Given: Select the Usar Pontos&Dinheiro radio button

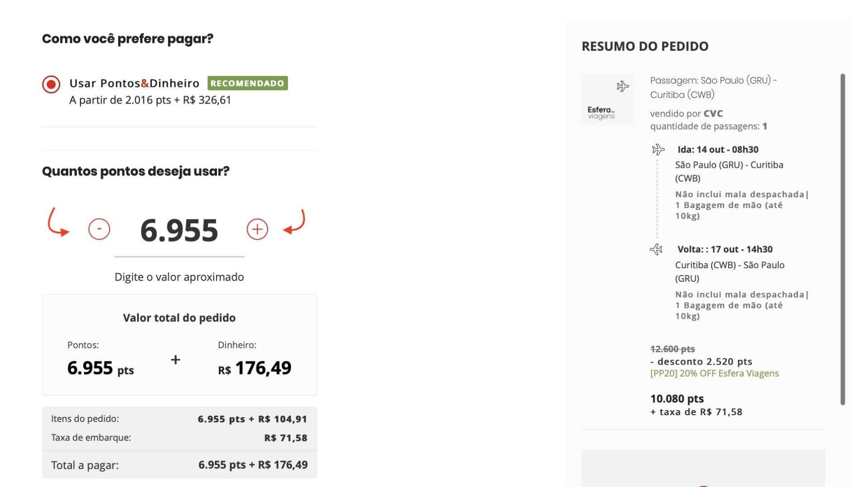Looking at the screenshot, I should [x=51, y=85].
